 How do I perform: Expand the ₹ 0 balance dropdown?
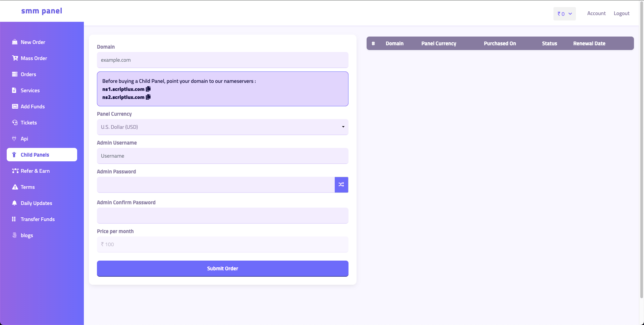point(565,14)
